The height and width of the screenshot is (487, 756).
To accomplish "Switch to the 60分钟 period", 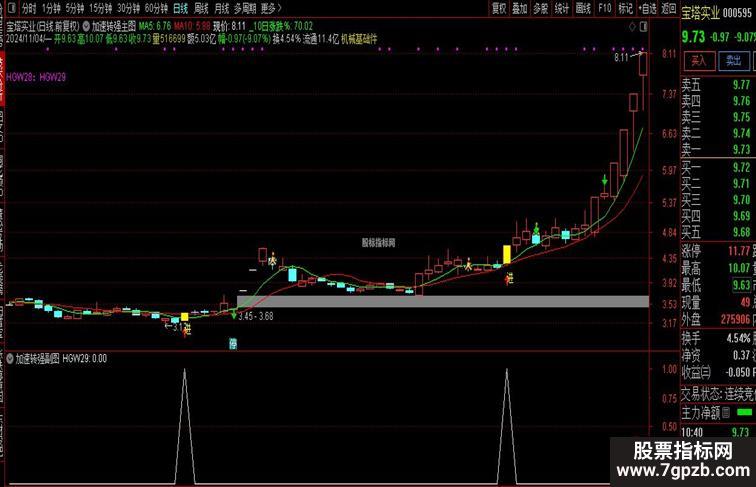I will click(x=156, y=8).
